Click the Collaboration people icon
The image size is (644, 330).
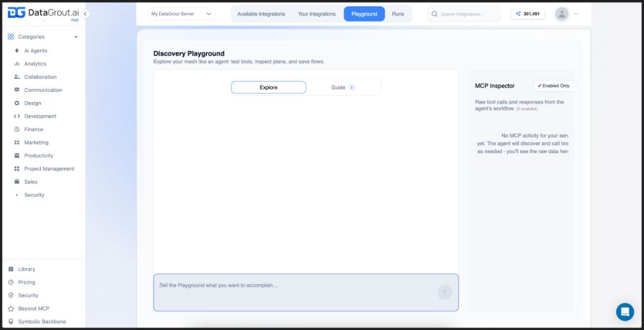point(17,77)
